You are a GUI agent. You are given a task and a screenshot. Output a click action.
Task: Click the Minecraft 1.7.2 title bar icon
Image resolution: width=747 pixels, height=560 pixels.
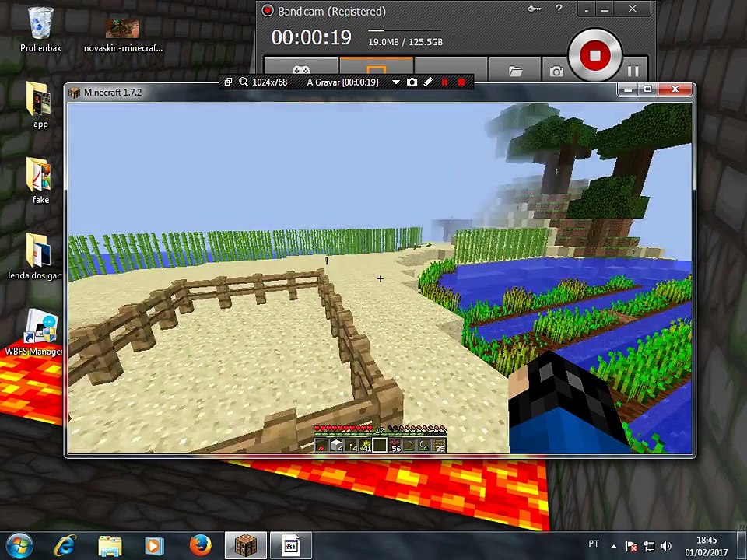(x=74, y=93)
